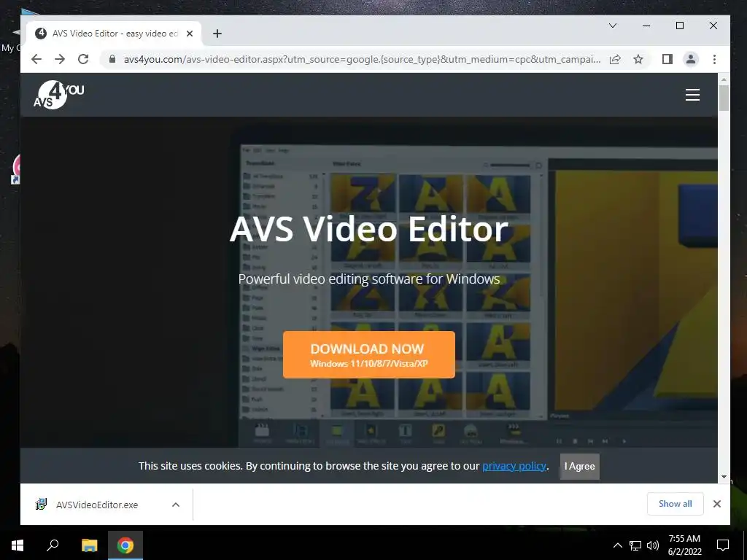Click the page scrollbar down arrow
The height and width of the screenshot is (560, 747).
[x=724, y=477]
